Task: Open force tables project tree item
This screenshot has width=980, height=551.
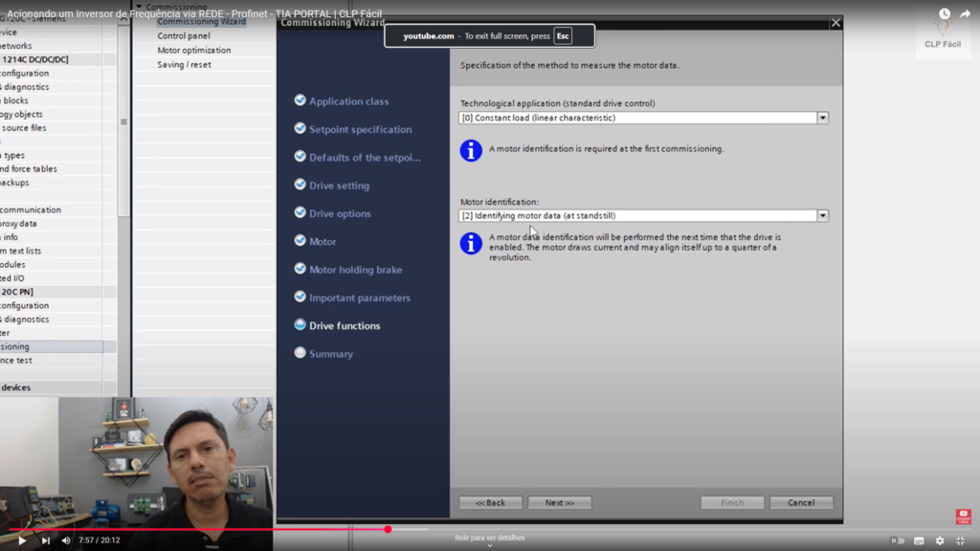Action: click(29, 168)
